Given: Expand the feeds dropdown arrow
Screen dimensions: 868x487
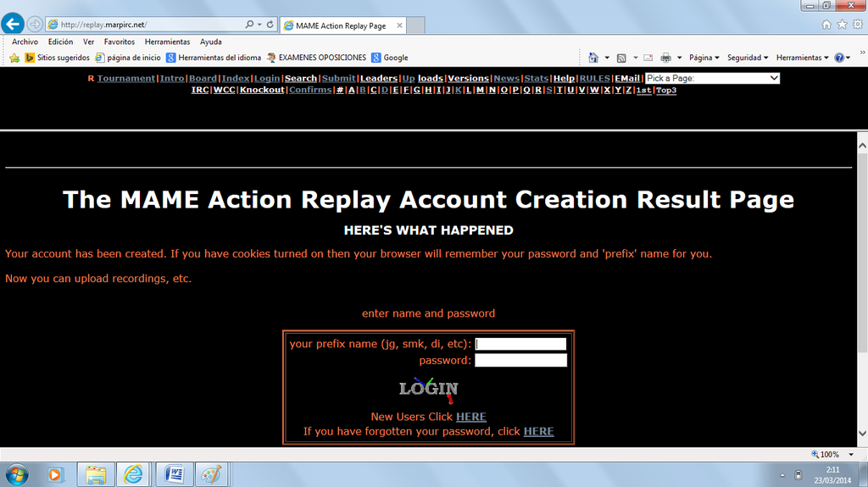Looking at the screenshot, I should coord(636,58).
